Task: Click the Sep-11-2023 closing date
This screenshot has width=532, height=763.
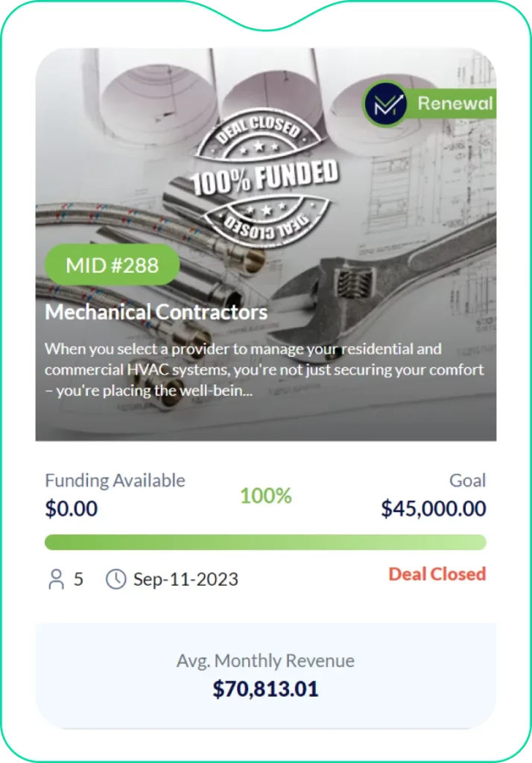Action: click(186, 580)
